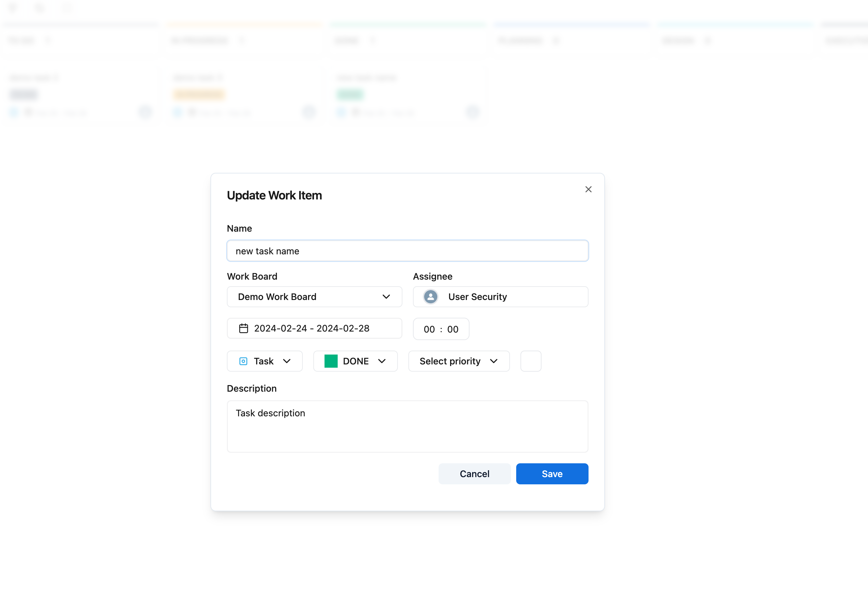Open the 2024-02-24 date range picker

pos(311,328)
